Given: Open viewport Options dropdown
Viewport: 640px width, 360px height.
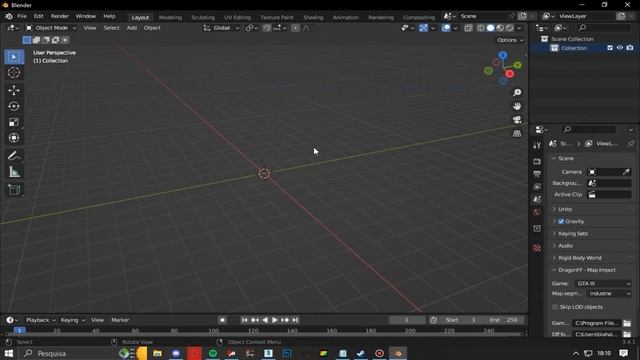Looking at the screenshot, I should coord(510,40).
